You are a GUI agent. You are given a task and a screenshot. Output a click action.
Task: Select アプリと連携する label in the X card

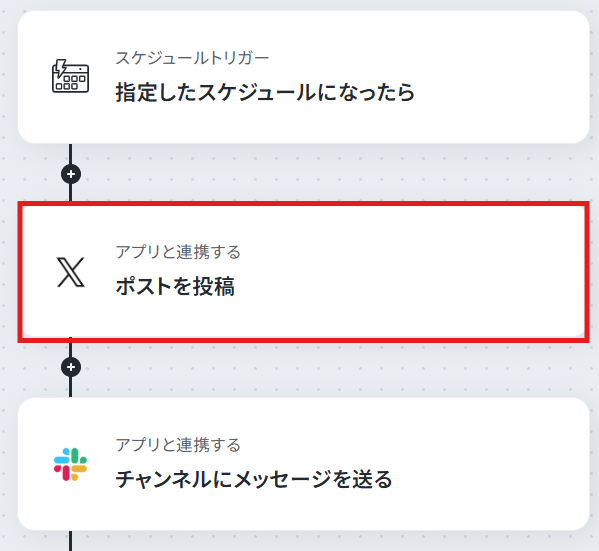(178, 252)
